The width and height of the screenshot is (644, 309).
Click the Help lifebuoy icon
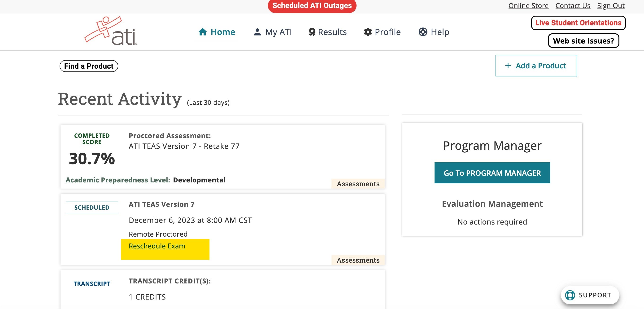[x=423, y=32]
